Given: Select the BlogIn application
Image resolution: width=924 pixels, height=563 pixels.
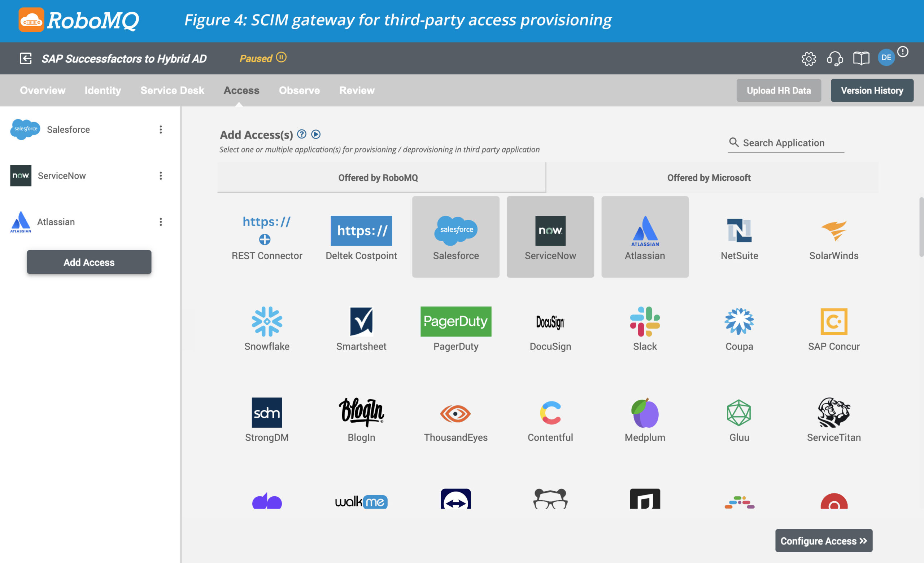Looking at the screenshot, I should point(361,419).
